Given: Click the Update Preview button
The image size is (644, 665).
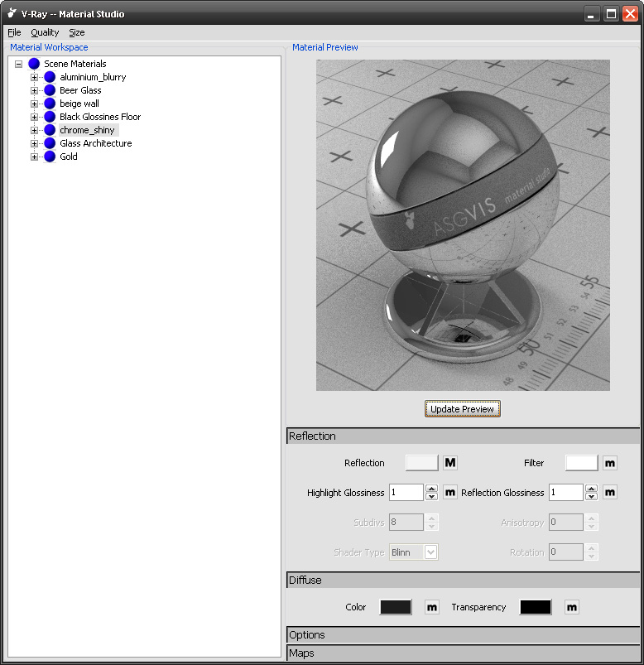Looking at the screenshot, I should coord(463,409).
